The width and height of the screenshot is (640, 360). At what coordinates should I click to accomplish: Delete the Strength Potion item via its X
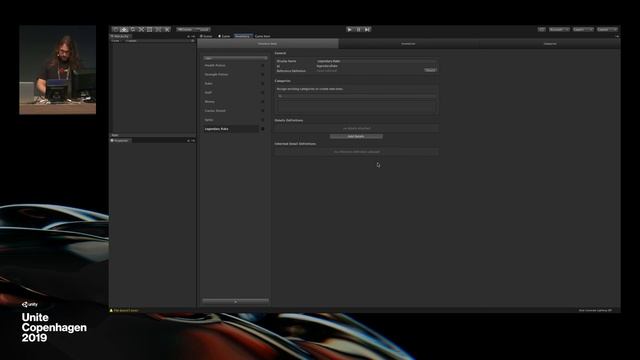tap(262, 74)
